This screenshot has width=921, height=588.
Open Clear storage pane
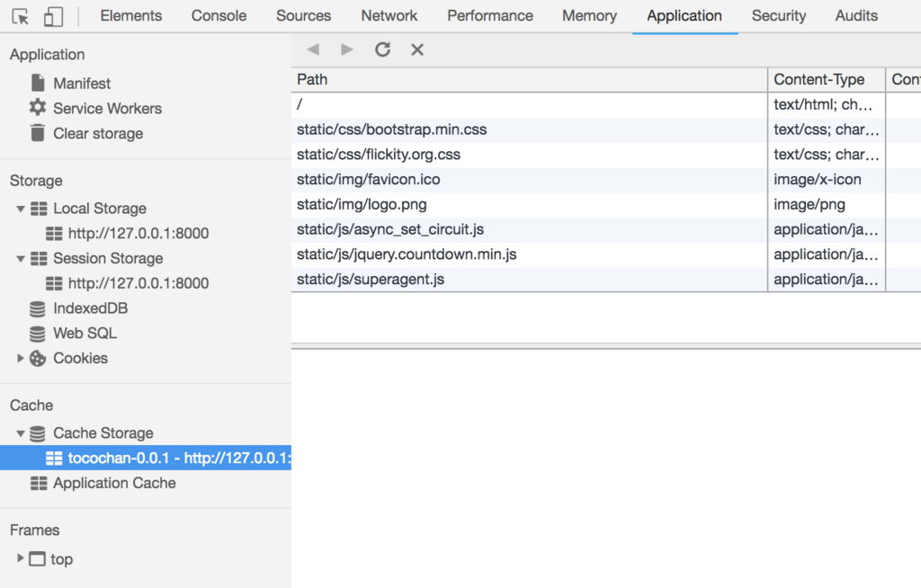tap(98, 134)
